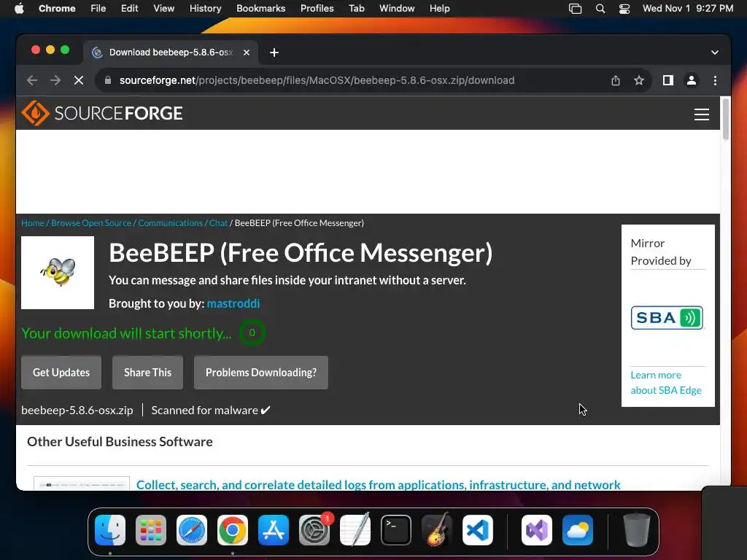Open the SourceForge hamburger menu
The image size is (747, 560).
(701, 114)
